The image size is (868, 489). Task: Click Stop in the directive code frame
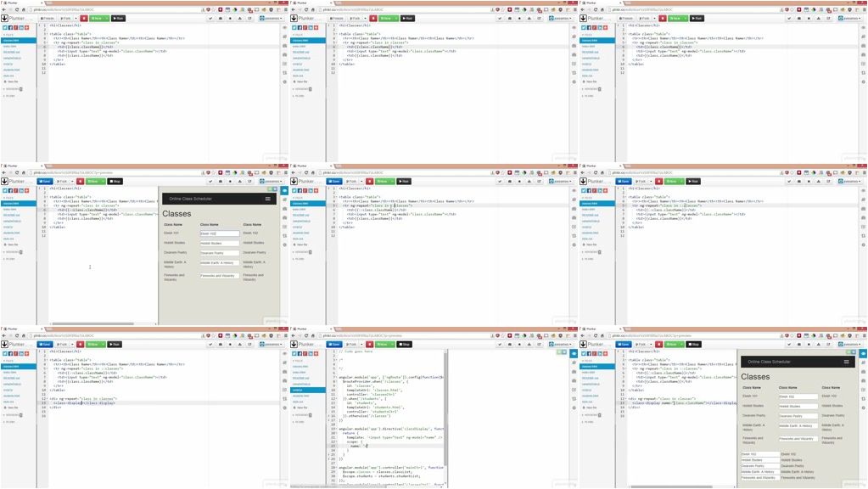(x=404, y=344)
